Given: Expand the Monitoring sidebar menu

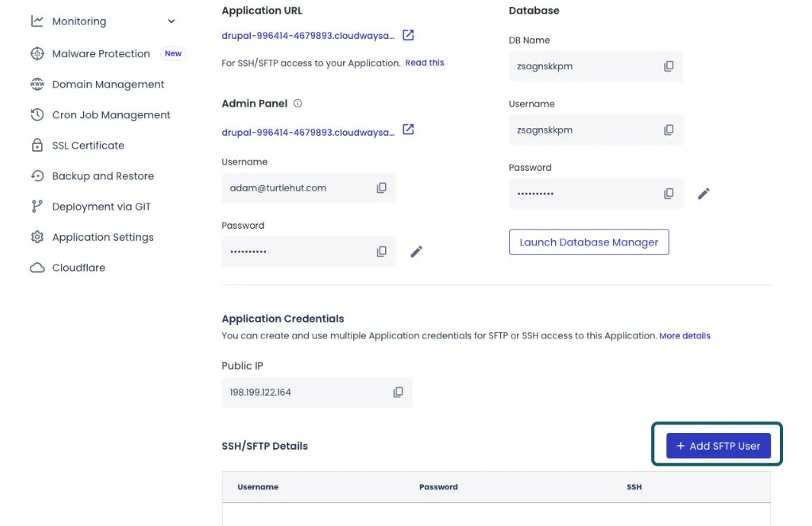Looking at the screenshot, I should point(172,21).
